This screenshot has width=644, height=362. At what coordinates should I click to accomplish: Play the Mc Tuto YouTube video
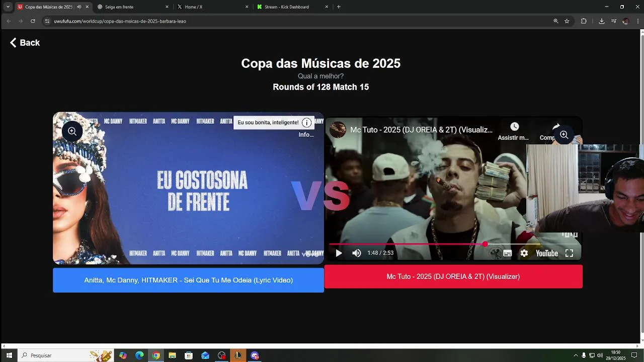(339, 253)
